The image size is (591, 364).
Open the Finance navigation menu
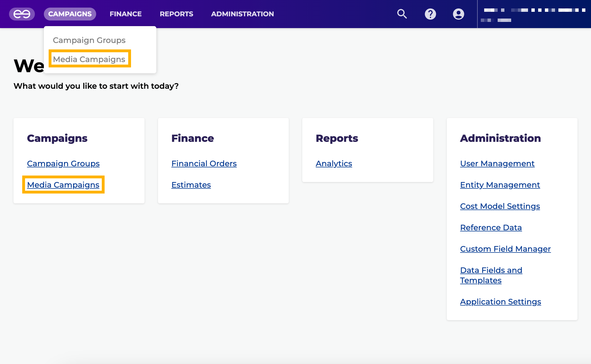tap(125, 14)
